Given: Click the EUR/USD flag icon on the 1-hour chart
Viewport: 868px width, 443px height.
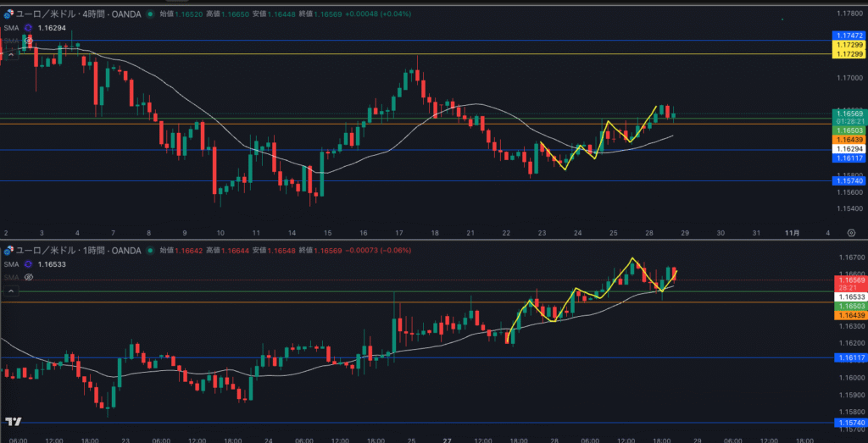Looking at the screenshot, I should pyautogui.click(x=9, y=250).
